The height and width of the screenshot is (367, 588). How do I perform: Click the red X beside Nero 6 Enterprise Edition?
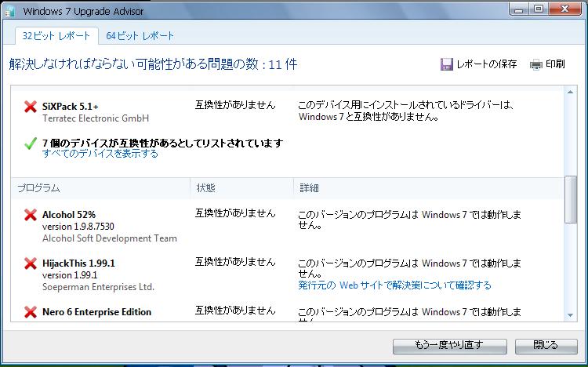(x=31, y=312)
